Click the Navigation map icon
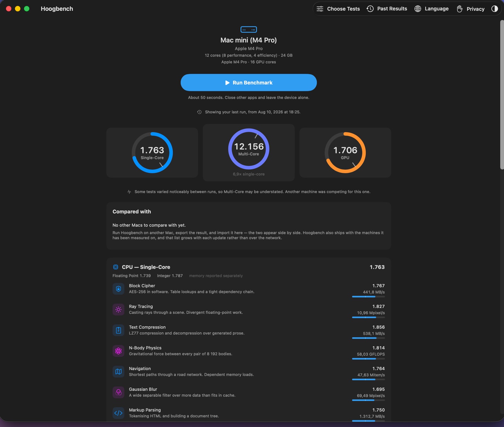This screenshot has width=504, height=427. click(118, 372)
